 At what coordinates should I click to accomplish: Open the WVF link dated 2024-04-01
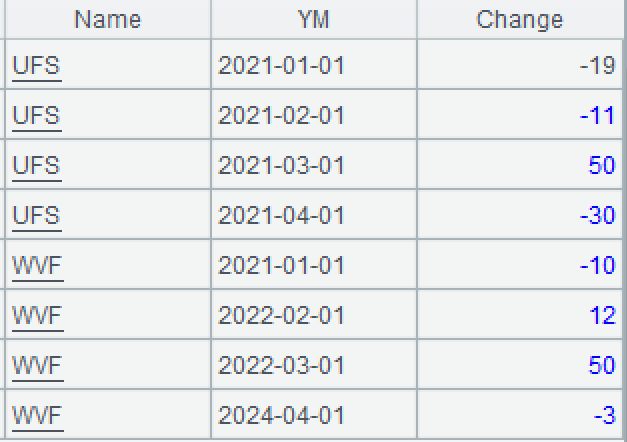[x=37, y=415]
